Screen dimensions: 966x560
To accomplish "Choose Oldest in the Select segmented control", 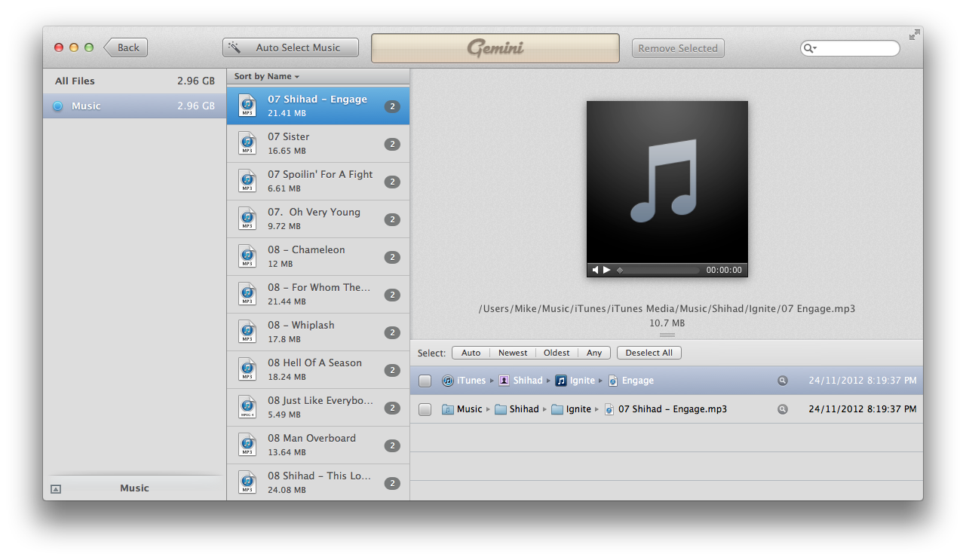I will [557, 353].
